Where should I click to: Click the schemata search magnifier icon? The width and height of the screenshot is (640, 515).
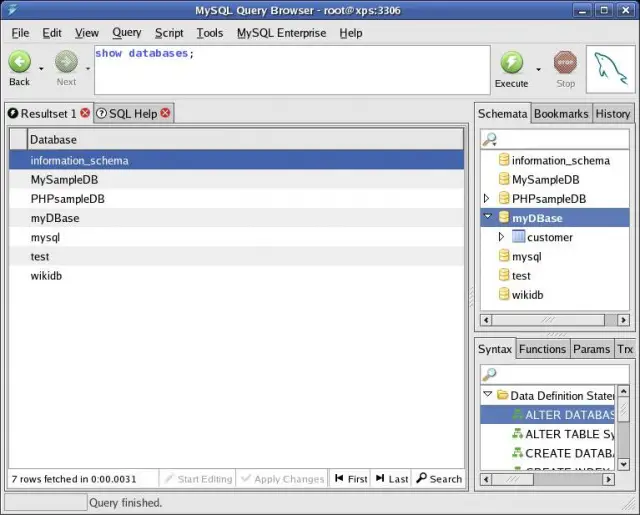pos(490,139)
